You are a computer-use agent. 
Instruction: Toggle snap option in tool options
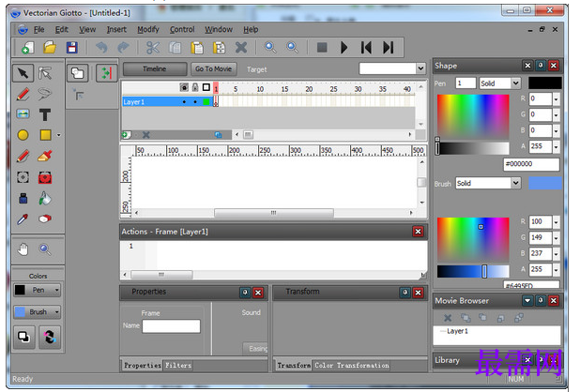point(107,73)
